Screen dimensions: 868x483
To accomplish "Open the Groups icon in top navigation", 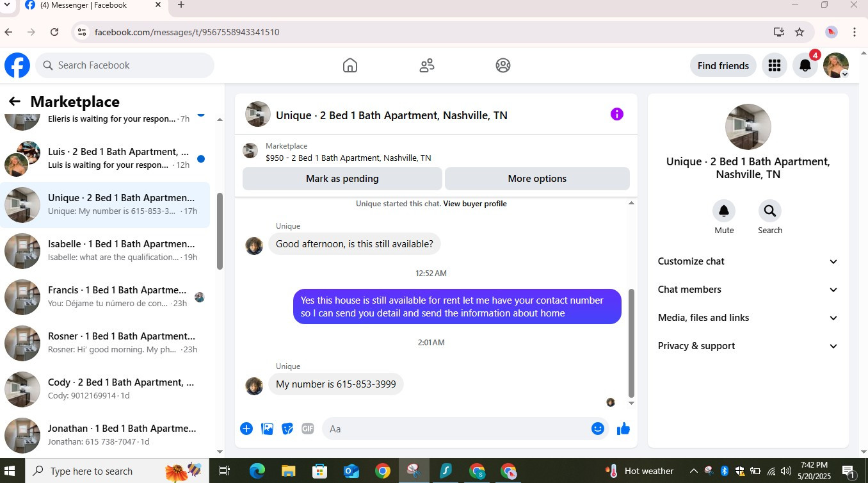I will click(x=503, y=65).
